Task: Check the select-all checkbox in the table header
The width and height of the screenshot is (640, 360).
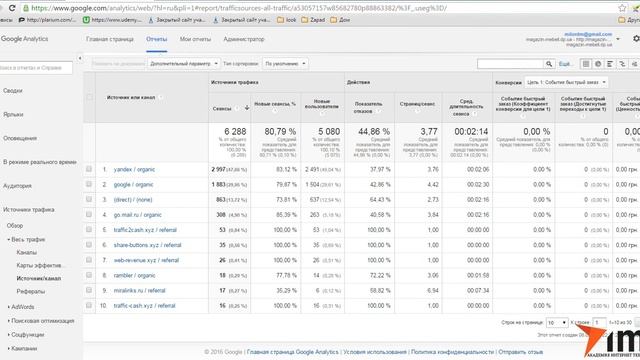Action: [89, 97]
